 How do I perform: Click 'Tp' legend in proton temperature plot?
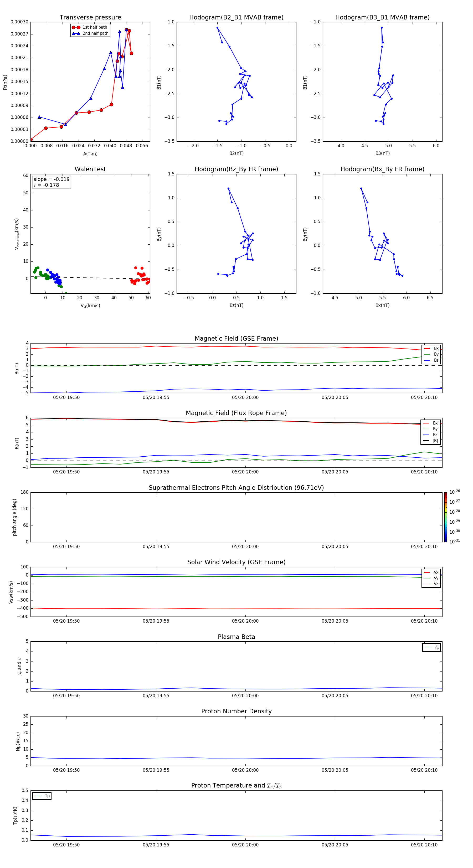[x=42, y=796]
